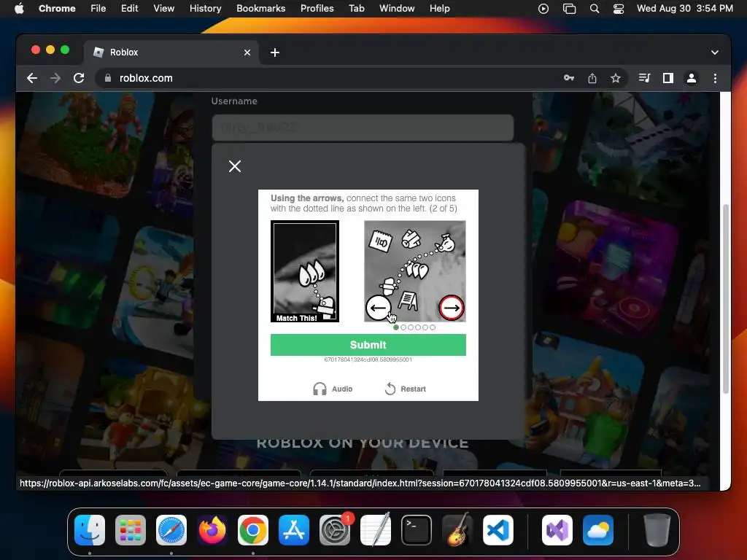The width and height of the screenshot is (747, 560).
Task: Open the Apple menu
Action: [19, 9]
